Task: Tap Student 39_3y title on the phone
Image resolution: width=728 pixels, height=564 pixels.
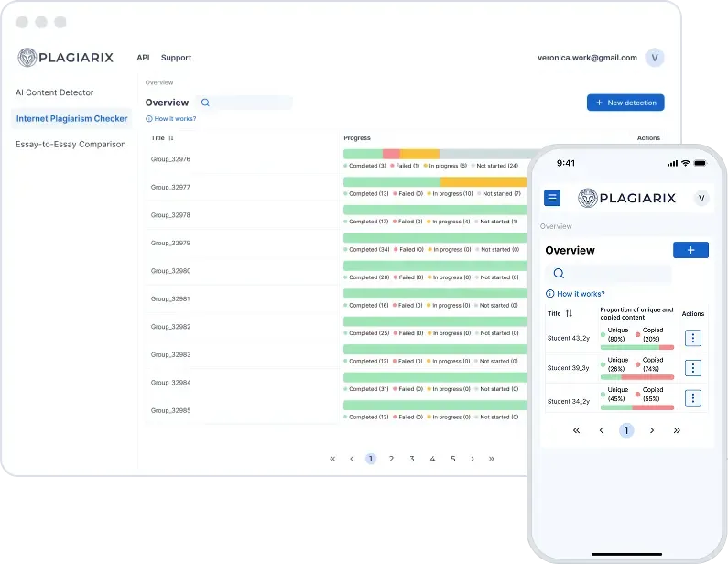Action: (x=569, y=368)
